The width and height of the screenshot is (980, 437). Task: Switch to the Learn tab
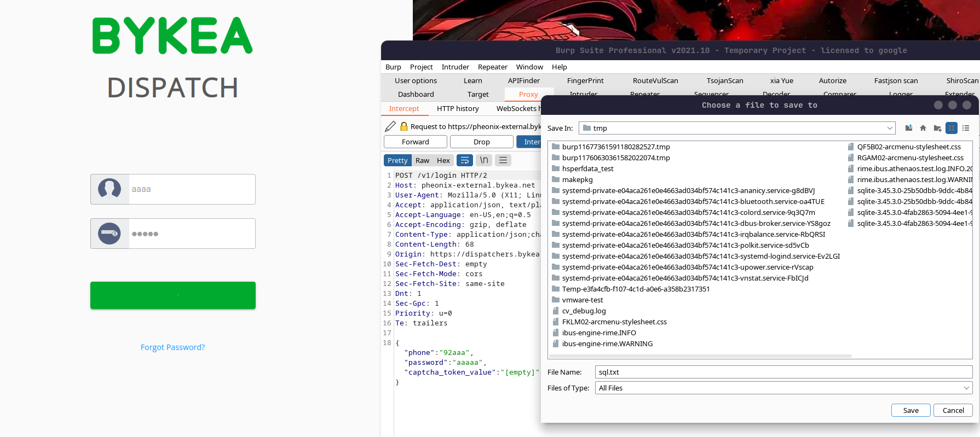[x=473, y=80]
